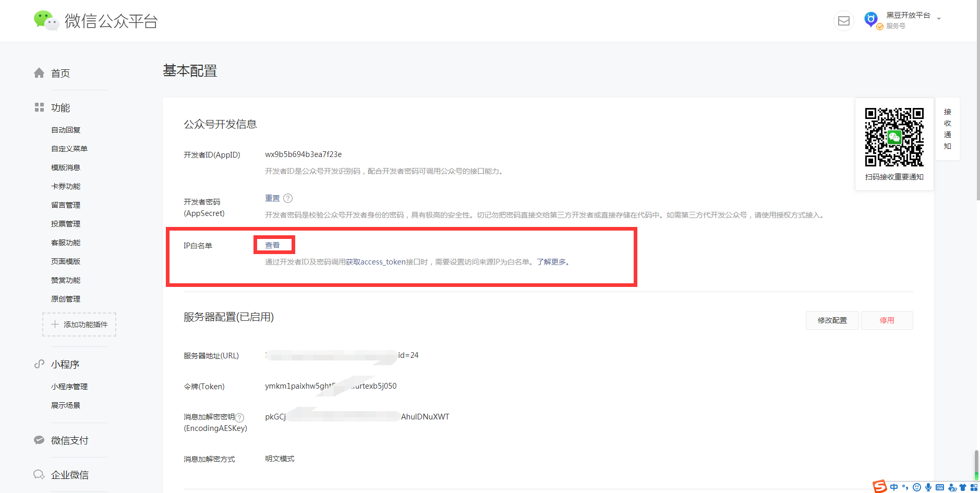Open 模版消息 menu item
The height and width of the screenshot is (493, 980).
pos(66,167)
